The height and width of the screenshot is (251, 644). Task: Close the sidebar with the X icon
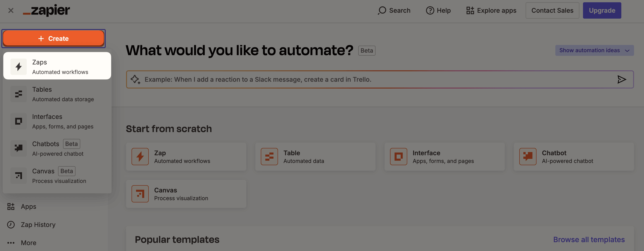(11, 10)
